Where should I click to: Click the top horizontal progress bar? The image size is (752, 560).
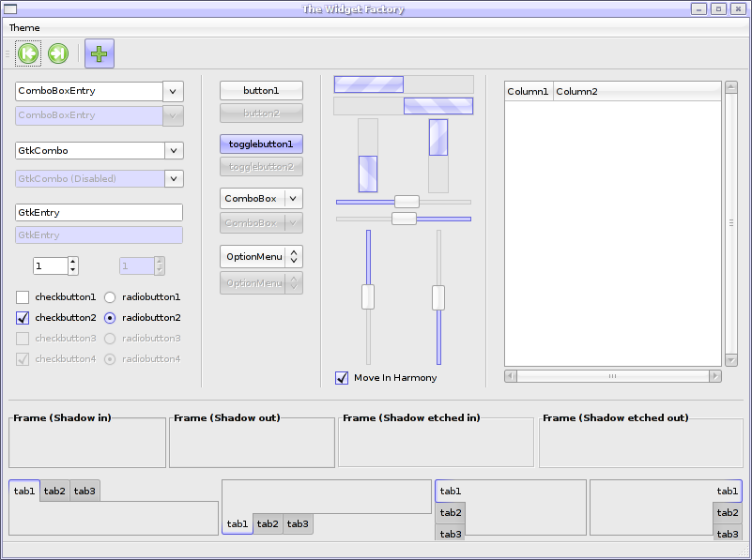pyautogui.click(x=404, y=84)
